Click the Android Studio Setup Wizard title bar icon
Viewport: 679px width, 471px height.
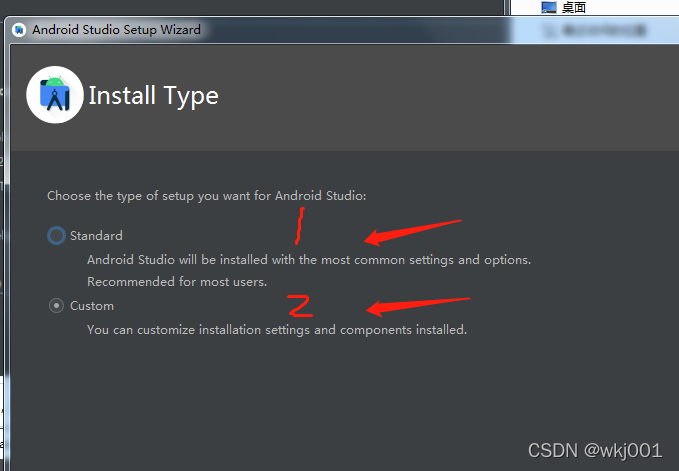click(x=19, y=30)
